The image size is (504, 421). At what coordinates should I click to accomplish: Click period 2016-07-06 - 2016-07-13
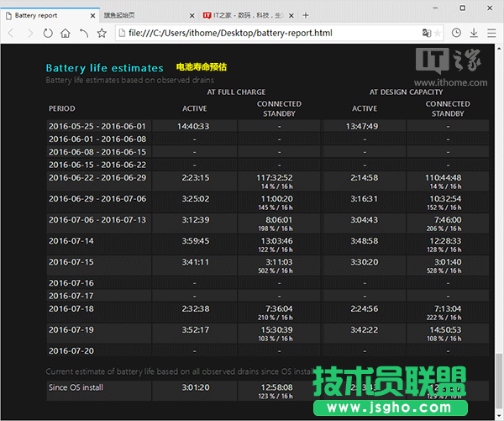coord(97,220)
